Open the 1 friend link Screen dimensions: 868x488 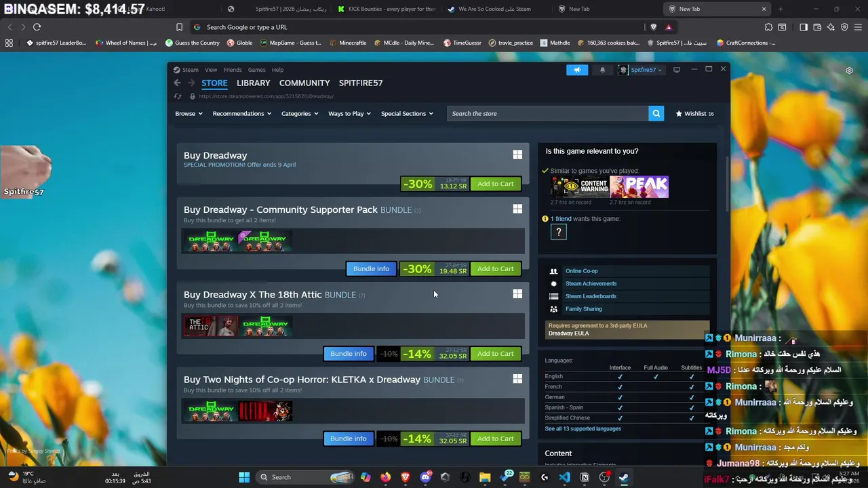coord(561,219)
